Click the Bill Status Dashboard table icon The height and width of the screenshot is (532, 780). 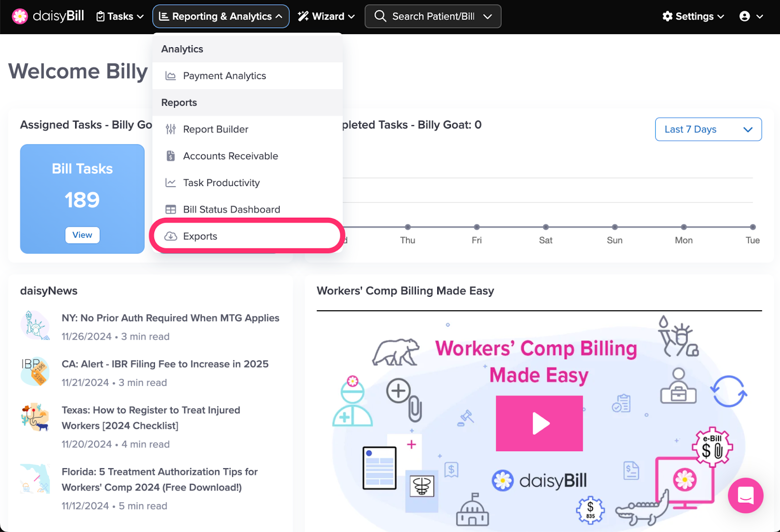171,209
